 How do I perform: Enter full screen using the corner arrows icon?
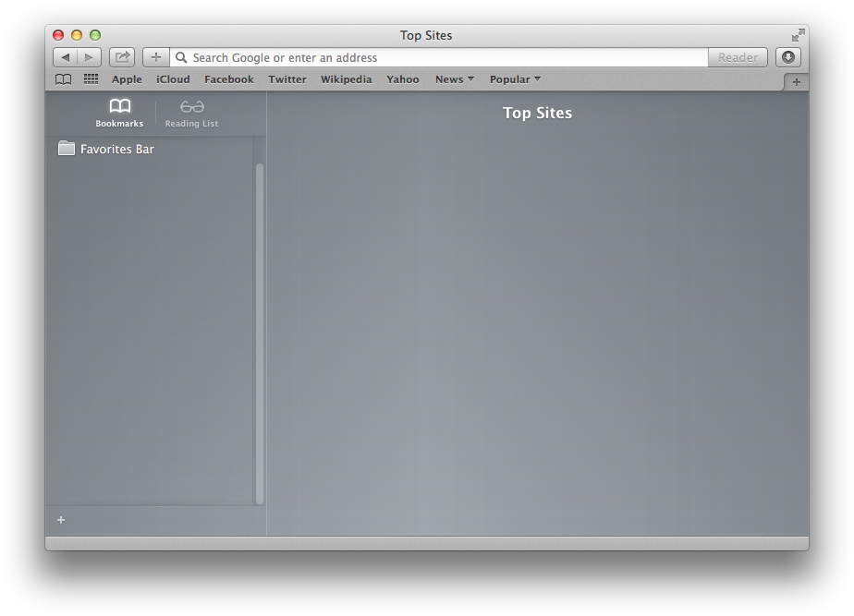pos(798,35)
